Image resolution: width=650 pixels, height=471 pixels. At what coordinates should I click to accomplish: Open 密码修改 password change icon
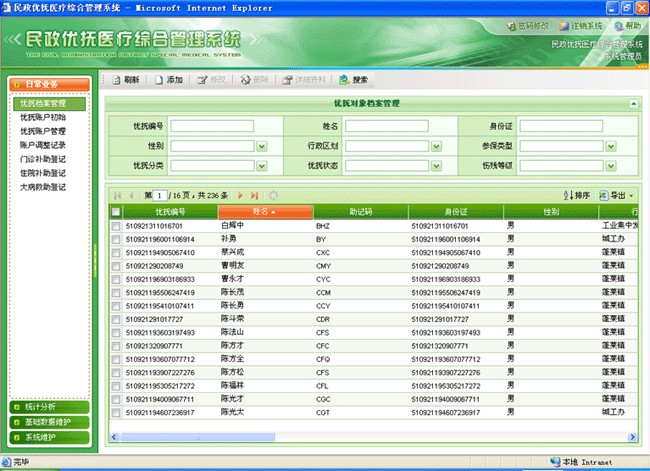click(512, 26)
